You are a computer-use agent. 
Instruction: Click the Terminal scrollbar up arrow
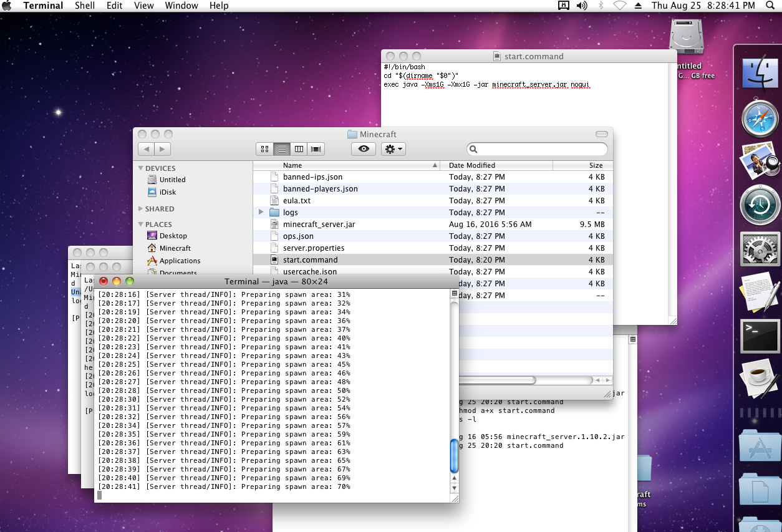(454, 479)
